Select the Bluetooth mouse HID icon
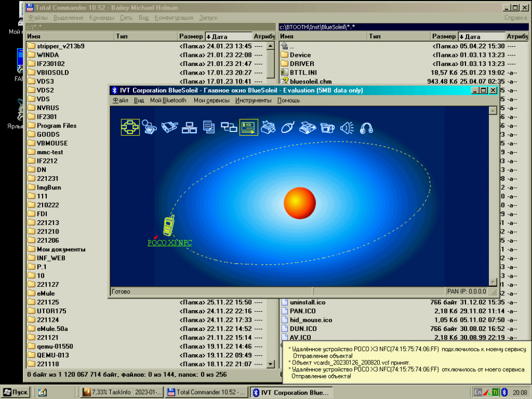 (x=288, y=128)
